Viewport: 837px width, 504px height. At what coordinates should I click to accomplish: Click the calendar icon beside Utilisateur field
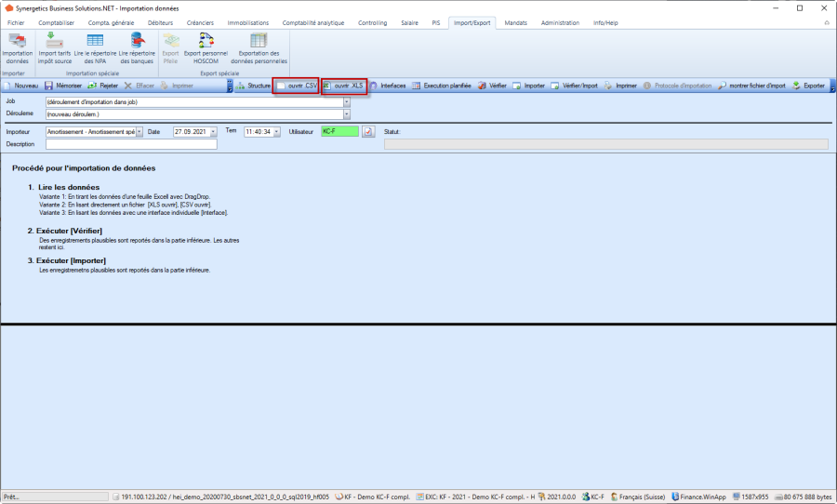(367, 132)
